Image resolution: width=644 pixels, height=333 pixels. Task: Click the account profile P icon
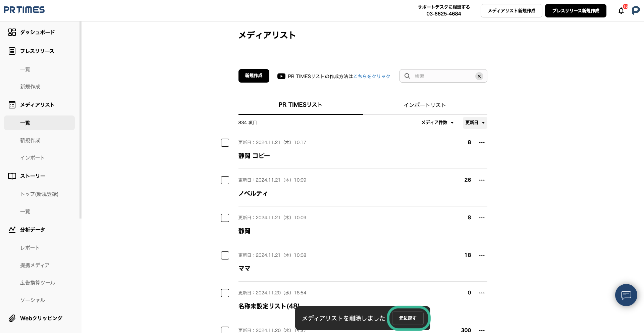636,11
